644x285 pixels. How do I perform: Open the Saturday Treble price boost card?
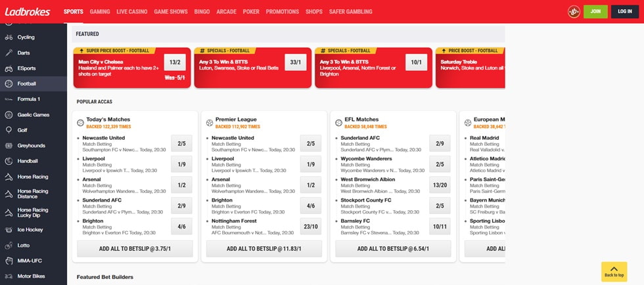pos(471,68)
